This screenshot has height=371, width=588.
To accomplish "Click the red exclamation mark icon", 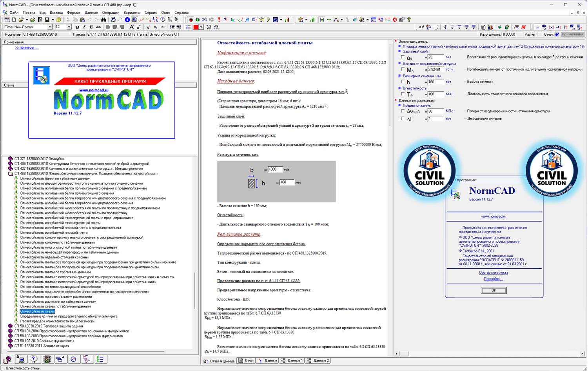I will coord(219,20).
